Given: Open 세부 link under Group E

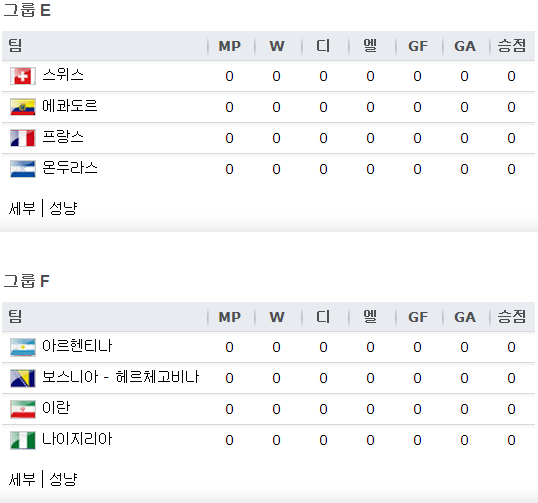Looking at the screenshot, I should point(22,208).
